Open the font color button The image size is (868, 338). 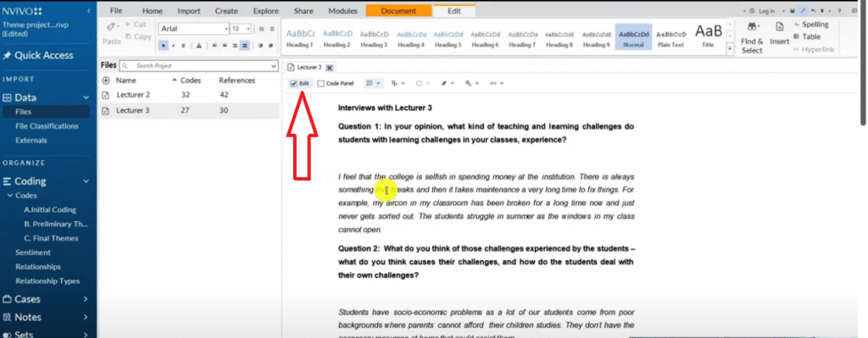199,46
